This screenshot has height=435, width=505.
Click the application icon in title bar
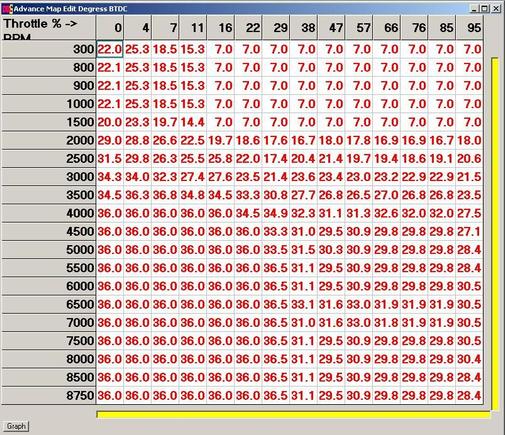(x=7, y=9)
